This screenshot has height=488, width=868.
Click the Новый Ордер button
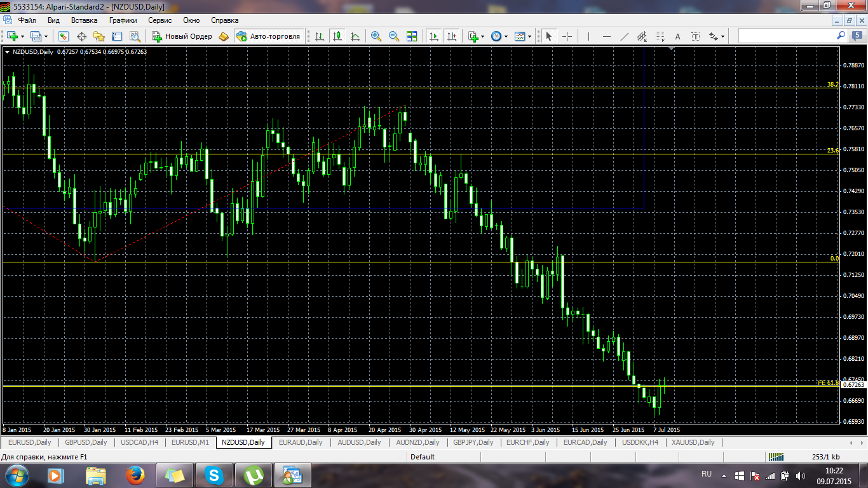point(182,36)
